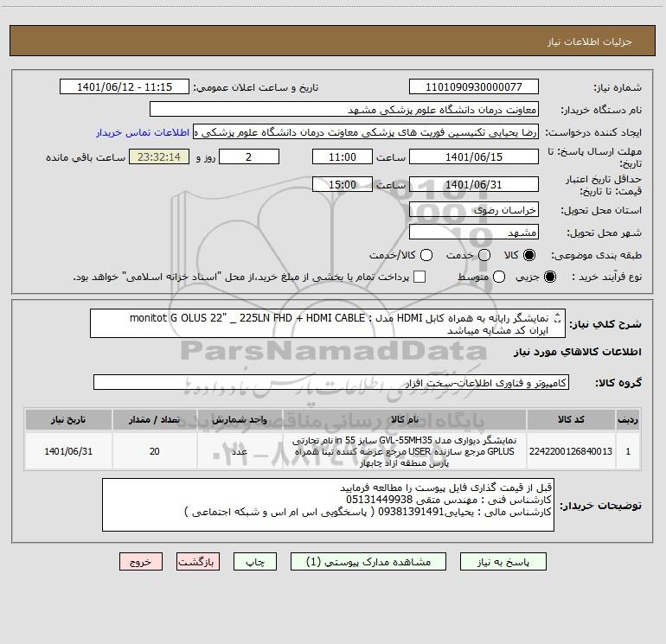Click the تعداد / مقدار column header
Viewport: 666px width, 644px height.
(x=154, y=419)
